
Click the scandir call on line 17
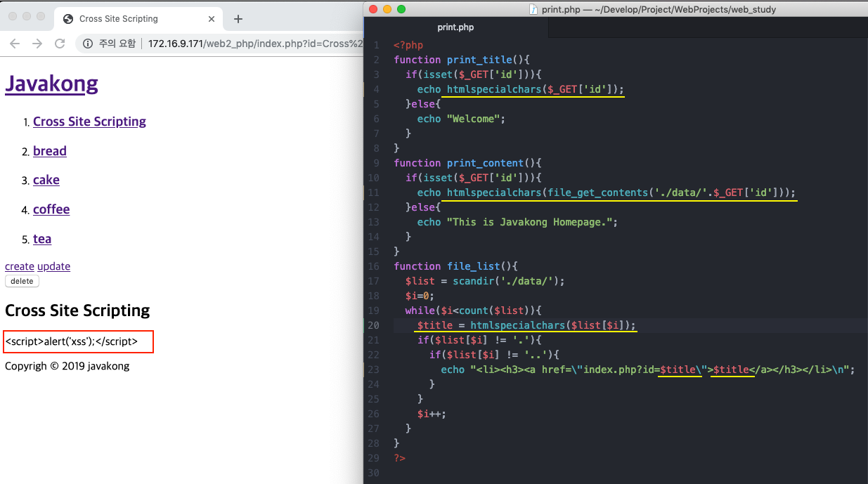[x=473, y=281]
